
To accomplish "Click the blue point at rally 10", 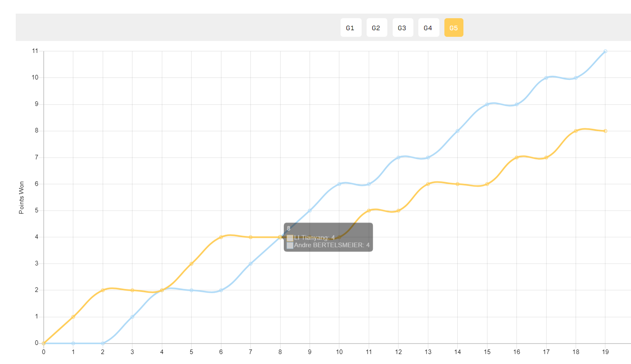I will tap(339, 184).
